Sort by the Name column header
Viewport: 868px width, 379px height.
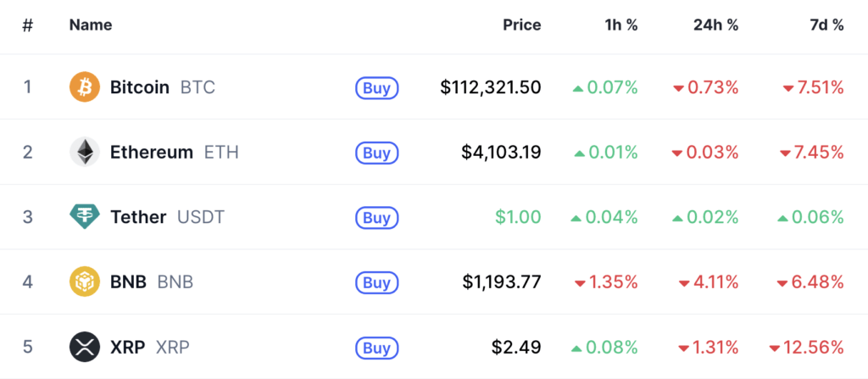pos(91,25)
